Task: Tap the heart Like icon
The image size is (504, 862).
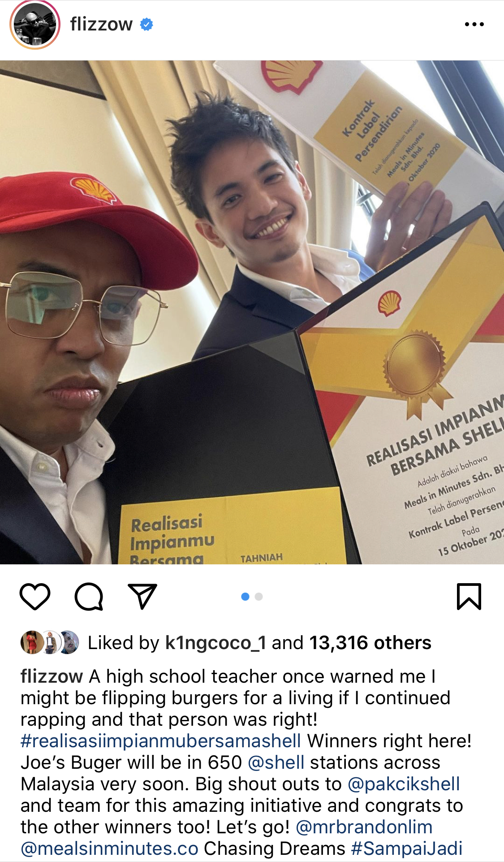Action: pos(35,597)
